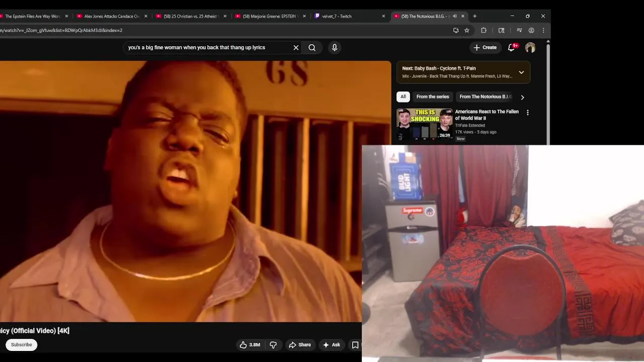Image resolution: width=644 pixels, height=362 pixels.
Task: Open the media controls icon in toolbar
Action: [x=519, y=30]
